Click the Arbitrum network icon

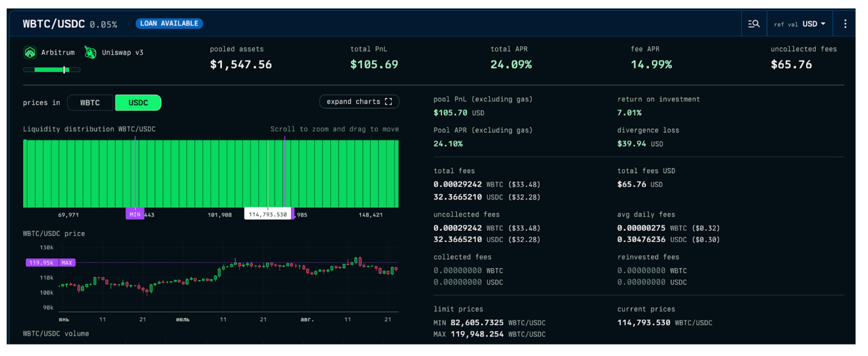click(30, 53)
